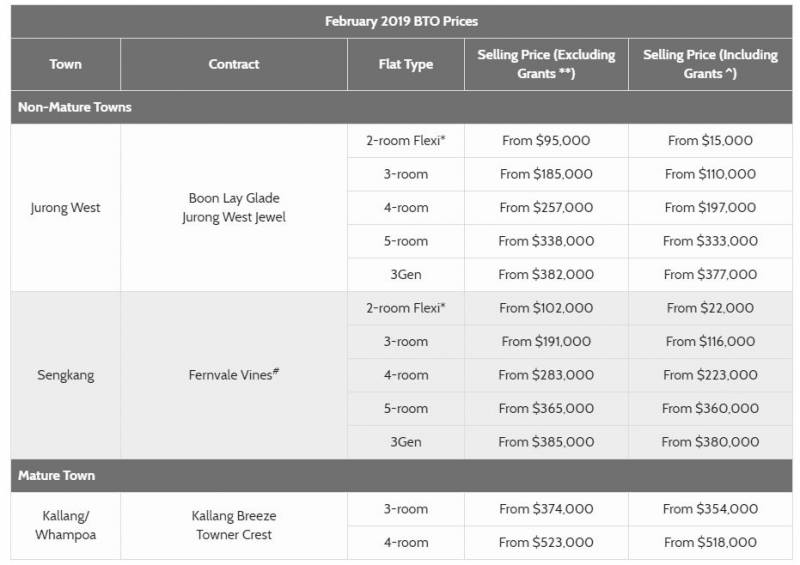Select the Jurong West town cell
Screen dimensions: 800x565
66,208
